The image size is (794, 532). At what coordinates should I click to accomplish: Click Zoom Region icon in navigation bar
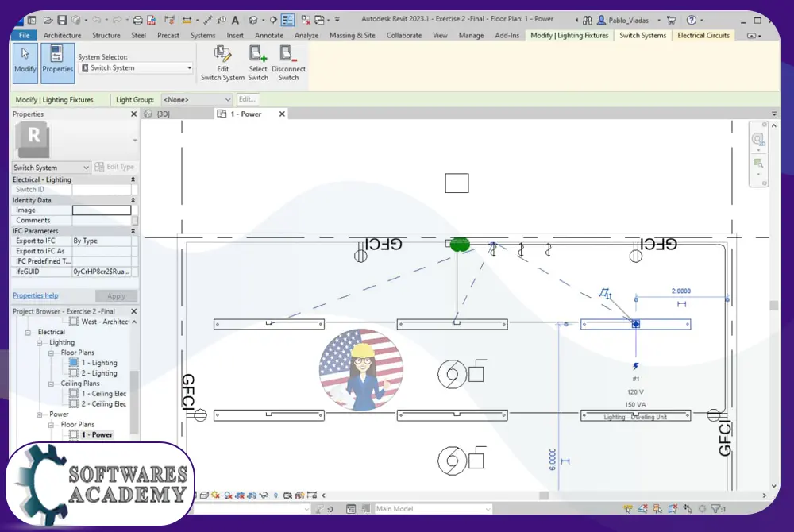[x=758, y=163]
